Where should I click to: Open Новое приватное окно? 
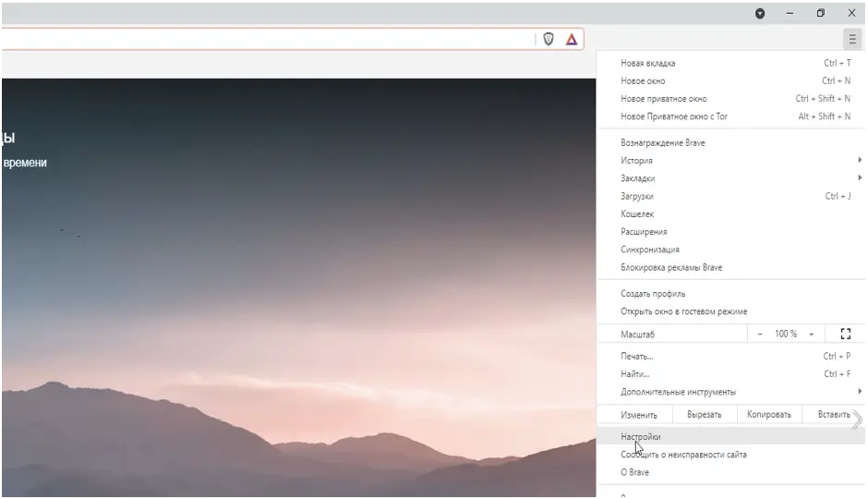click(730, 99)
